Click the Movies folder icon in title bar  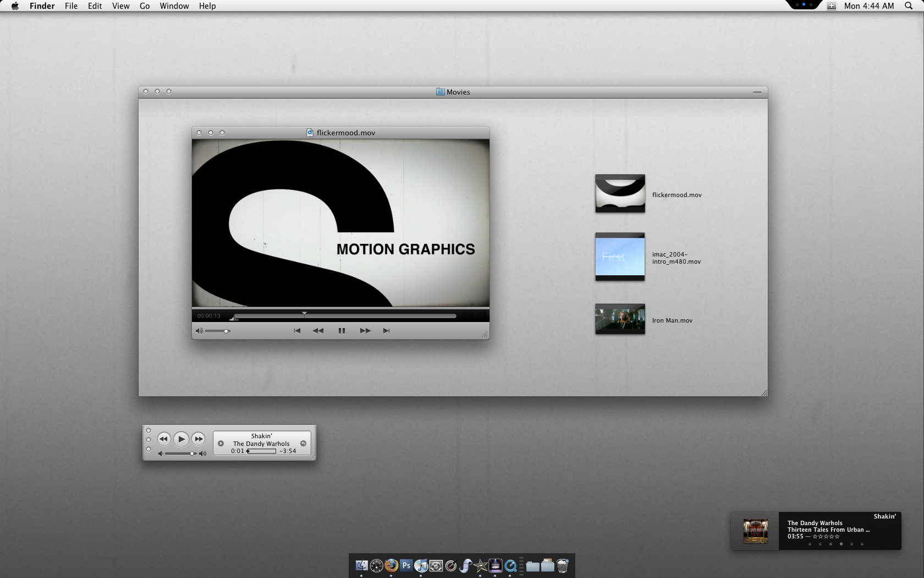440,92
